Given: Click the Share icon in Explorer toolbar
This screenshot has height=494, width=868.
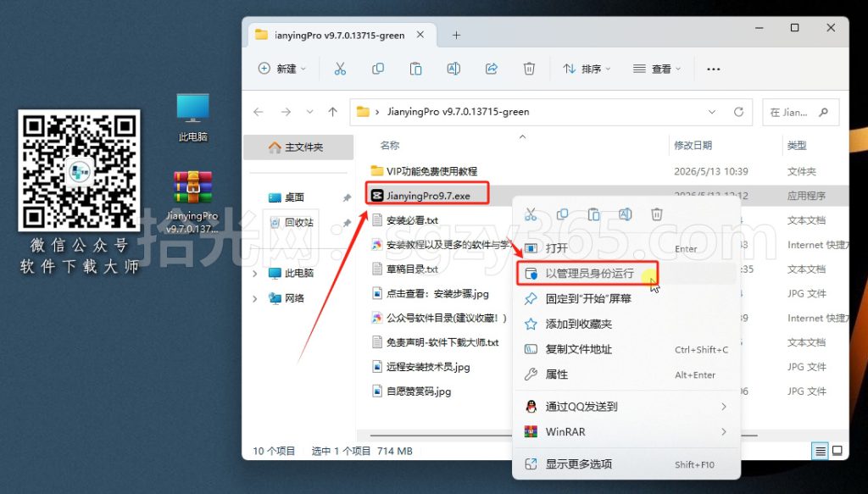Looking at the screenshot, I should click(x=492, y=69).
